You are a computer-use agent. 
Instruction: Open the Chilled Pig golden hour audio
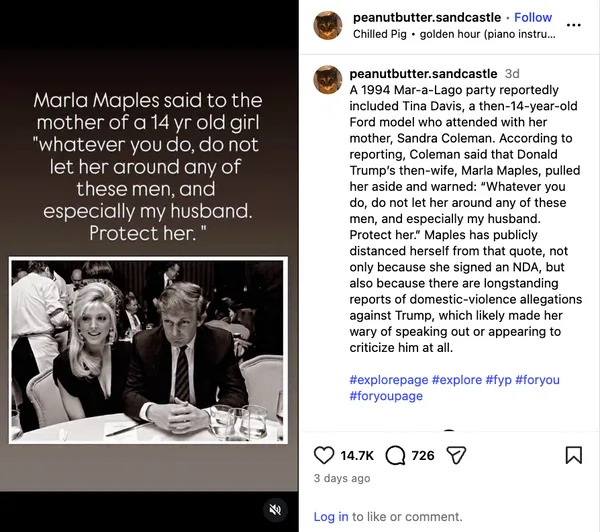[x=450, y=34]
